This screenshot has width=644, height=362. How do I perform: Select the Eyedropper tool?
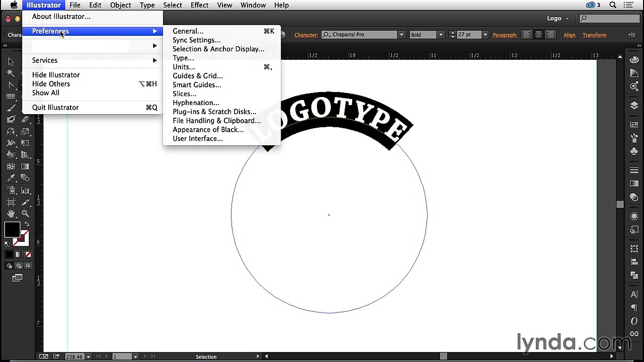pyautogui.click(x=11, y=178)
